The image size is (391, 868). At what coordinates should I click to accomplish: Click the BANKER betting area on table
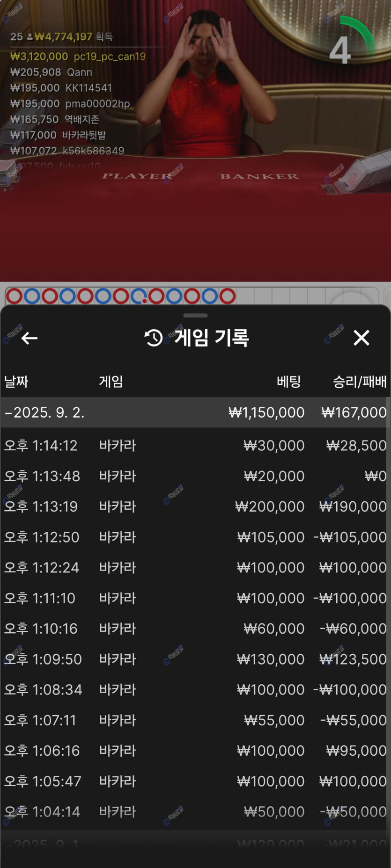tap(259, 176)
